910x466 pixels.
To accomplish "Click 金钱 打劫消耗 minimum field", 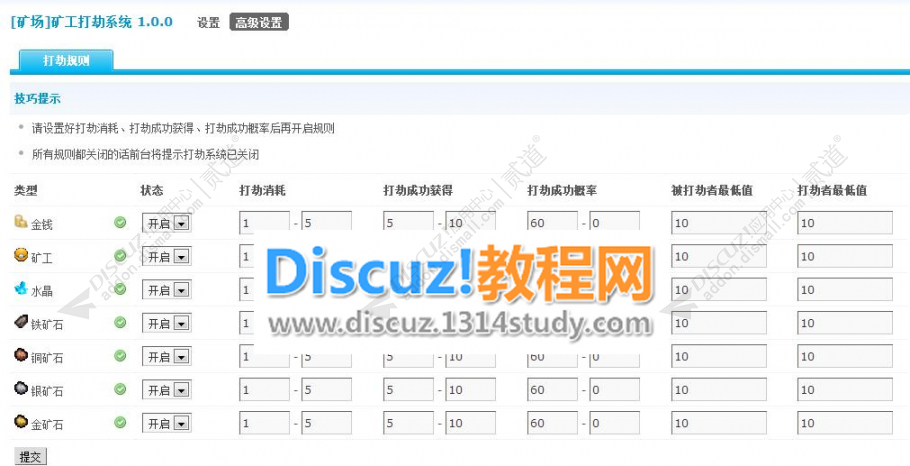I will pos(264,223).
